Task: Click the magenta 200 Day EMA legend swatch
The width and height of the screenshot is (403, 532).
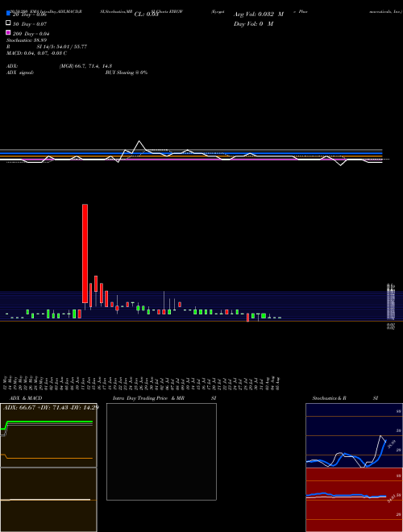Action: [8, 32]
